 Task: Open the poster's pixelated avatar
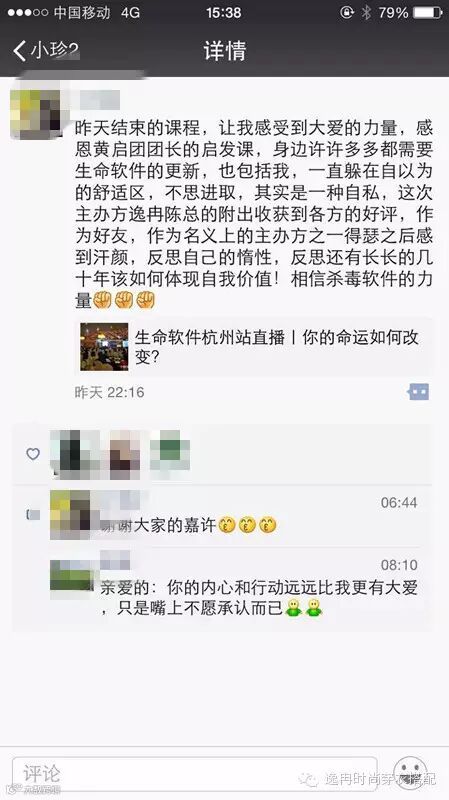coord(36,114)
